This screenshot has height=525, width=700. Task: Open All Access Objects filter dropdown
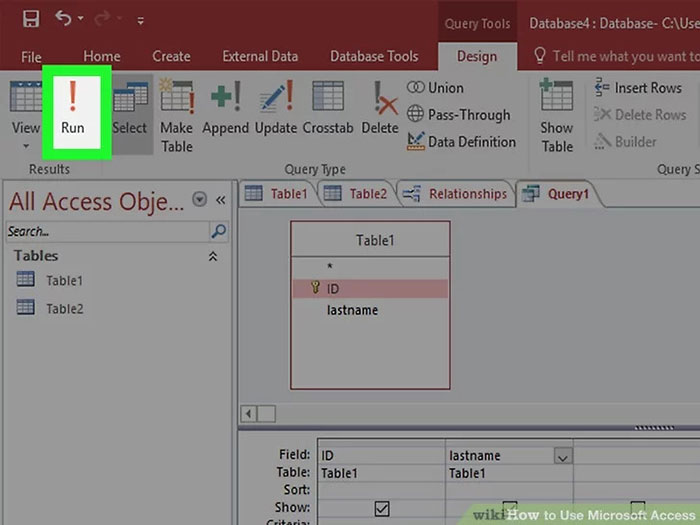pyautogui.click(x=199, y=200)
